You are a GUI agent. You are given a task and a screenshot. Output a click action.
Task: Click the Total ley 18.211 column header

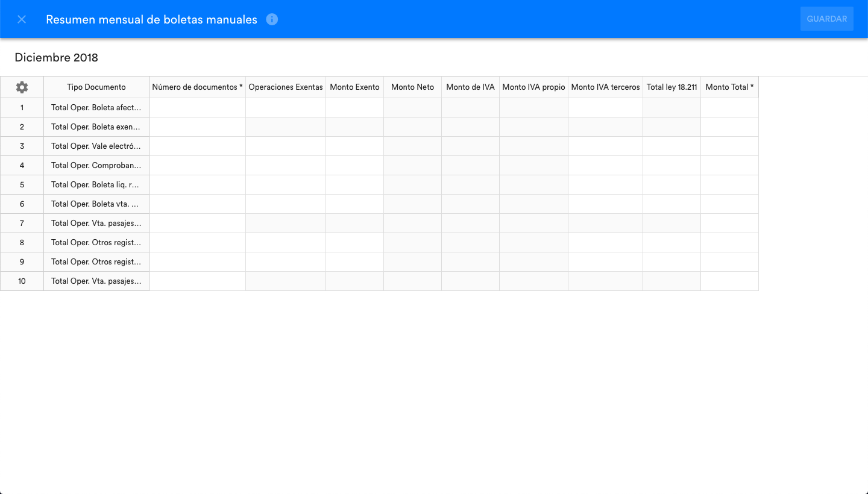point(671,87)
